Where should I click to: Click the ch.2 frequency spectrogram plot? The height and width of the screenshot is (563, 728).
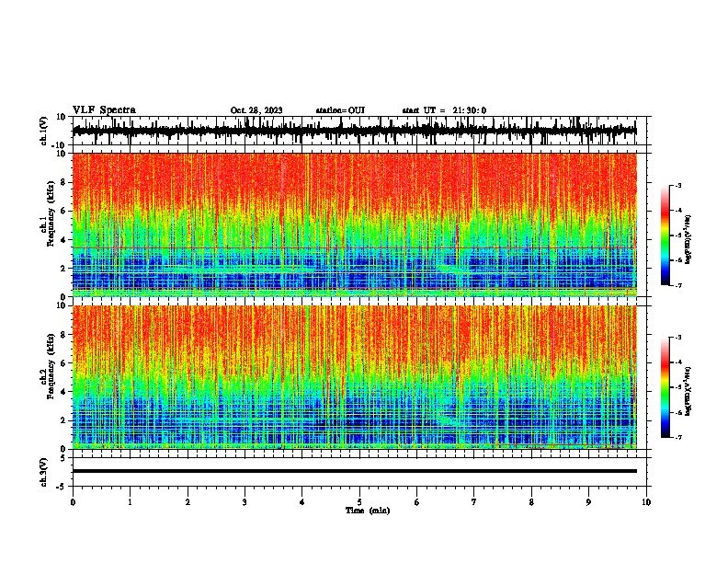point(355,377)
